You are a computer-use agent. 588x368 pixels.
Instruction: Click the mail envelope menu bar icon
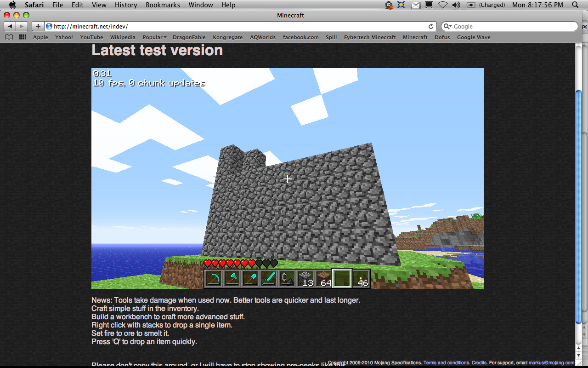[416, 5]
